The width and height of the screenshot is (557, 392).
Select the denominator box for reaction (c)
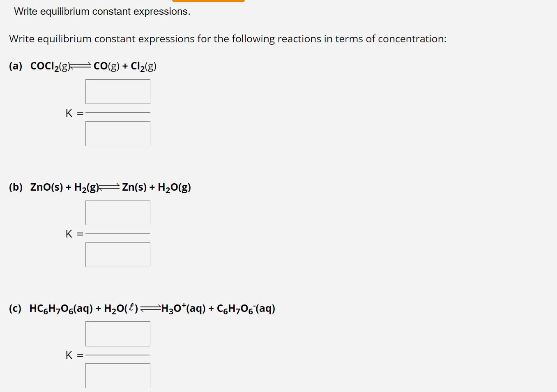tap(117, 375)
